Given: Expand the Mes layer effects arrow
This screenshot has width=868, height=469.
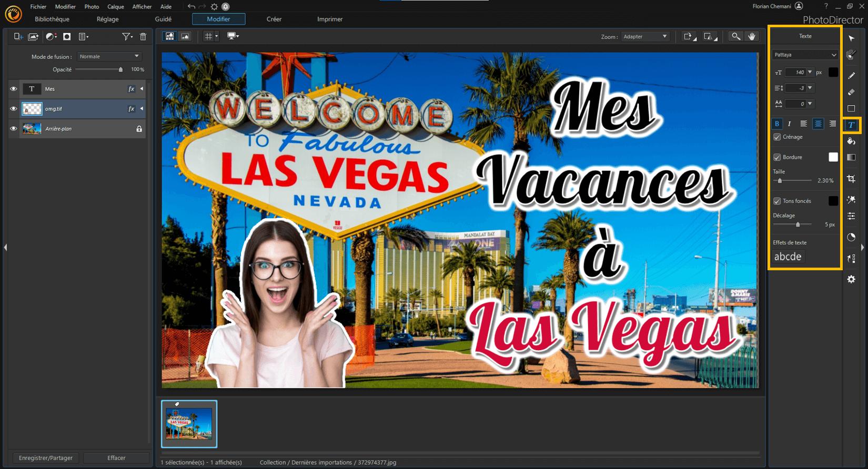Looking at the screenshot, I should tap(142, 89).
